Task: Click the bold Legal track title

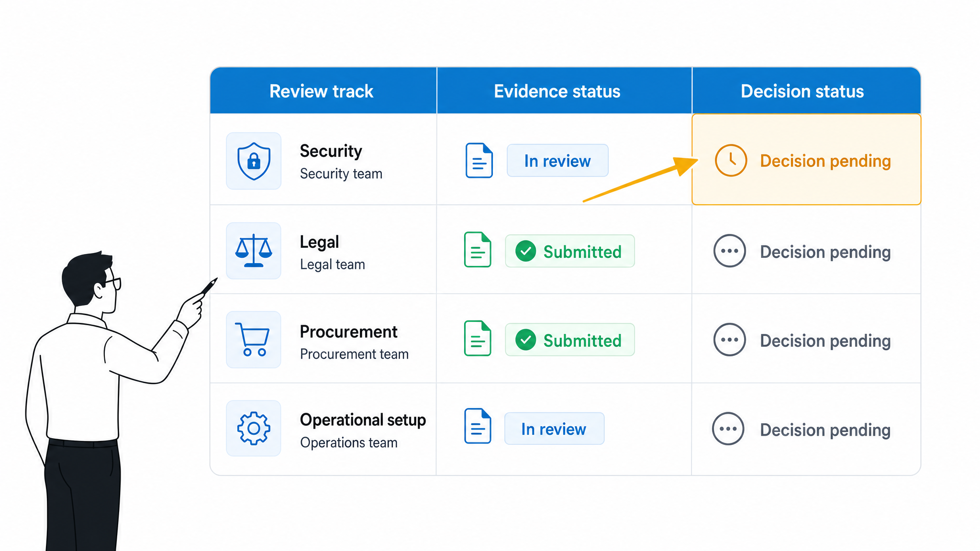Action: tap(319, 242)
